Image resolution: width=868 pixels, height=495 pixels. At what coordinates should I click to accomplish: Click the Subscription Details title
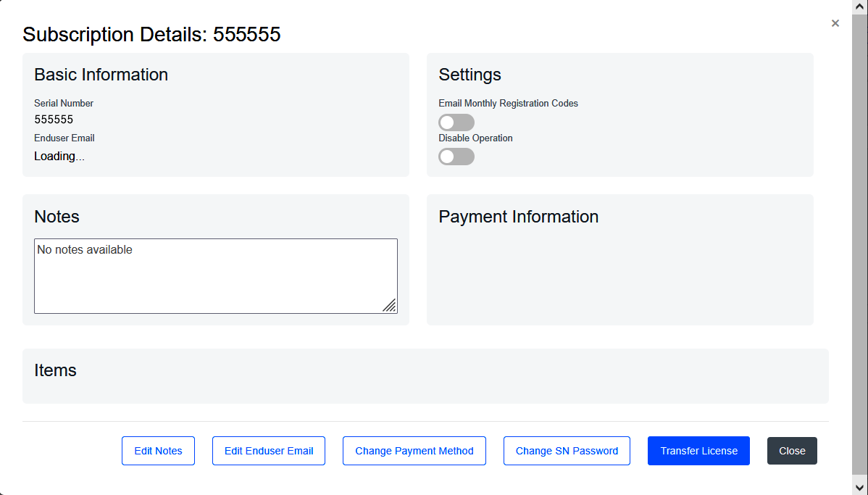(151, 34)
